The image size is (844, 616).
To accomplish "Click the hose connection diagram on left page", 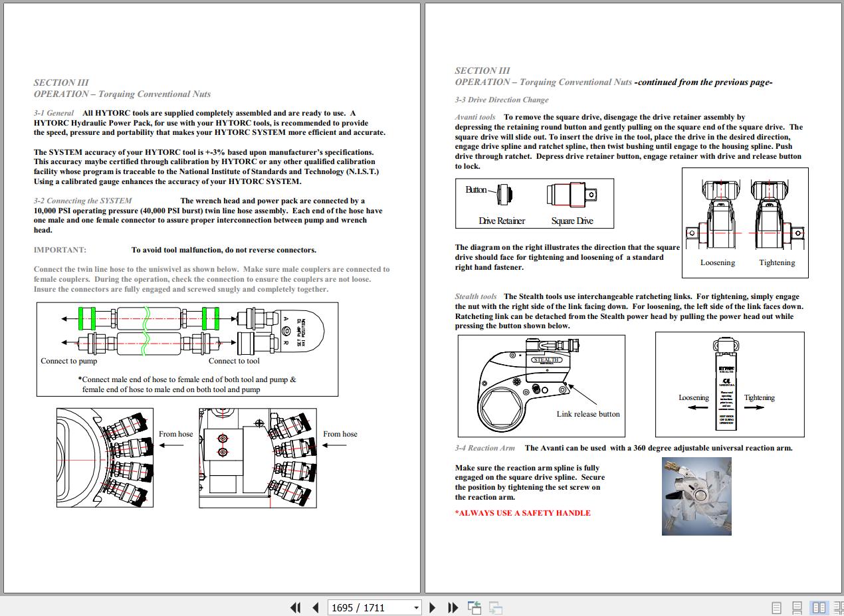I will (187, 349).
